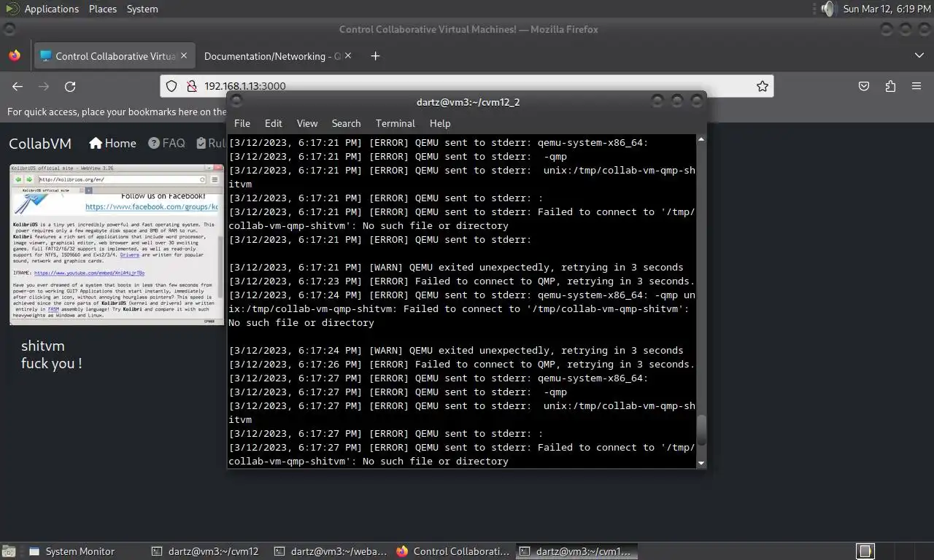Open the Applications menu in top panel
Viewport: 934px width, 560px height.
51,9
